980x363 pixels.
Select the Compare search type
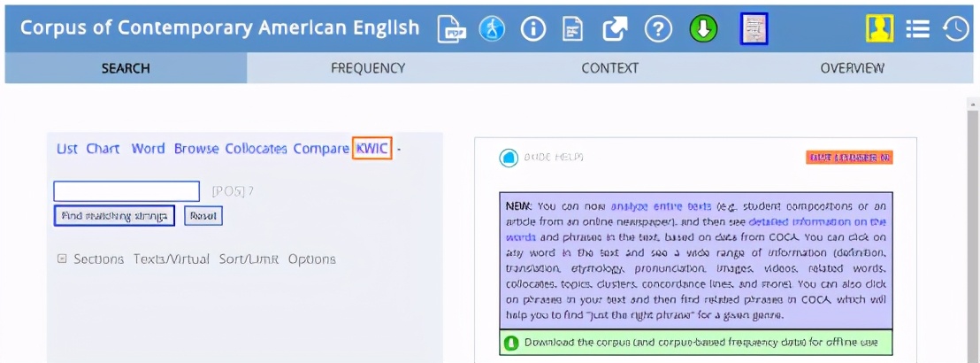(x=321, y=149)
